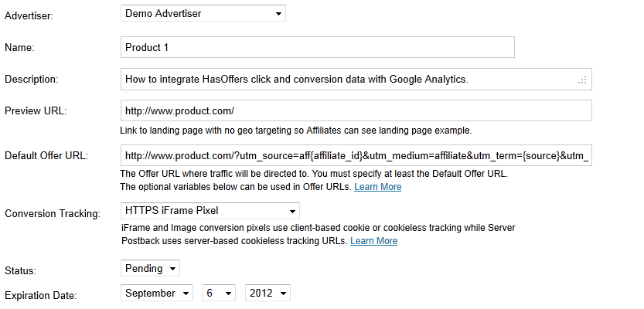Image resolution: width=644 pixels, height=309 pixels.
Task: Click the Description field label
Action: coord(32,80)
